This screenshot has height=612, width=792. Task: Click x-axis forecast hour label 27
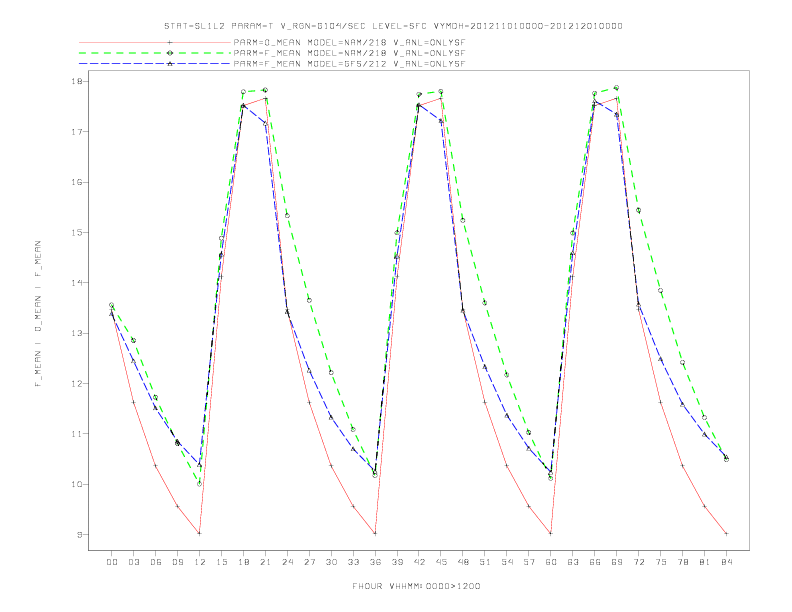309,562
